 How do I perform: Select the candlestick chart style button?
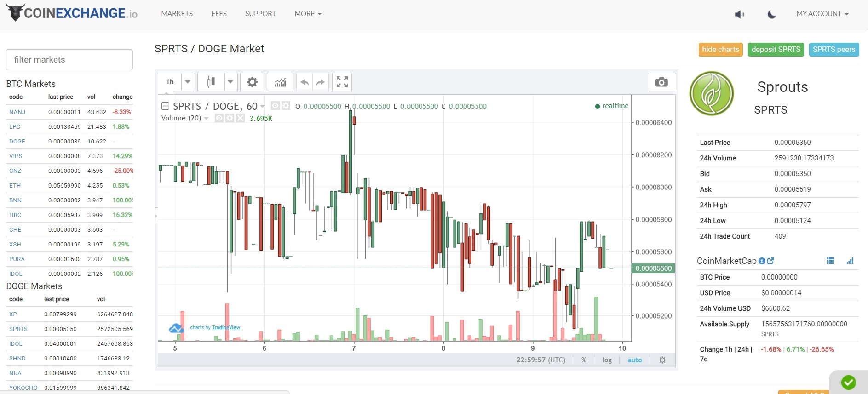tap(211, 82)
